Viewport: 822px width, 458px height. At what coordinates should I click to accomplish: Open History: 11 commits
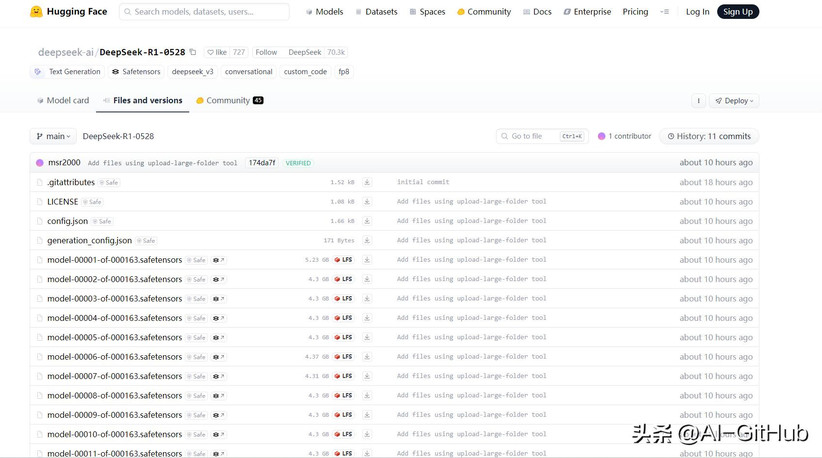[708, 136]
